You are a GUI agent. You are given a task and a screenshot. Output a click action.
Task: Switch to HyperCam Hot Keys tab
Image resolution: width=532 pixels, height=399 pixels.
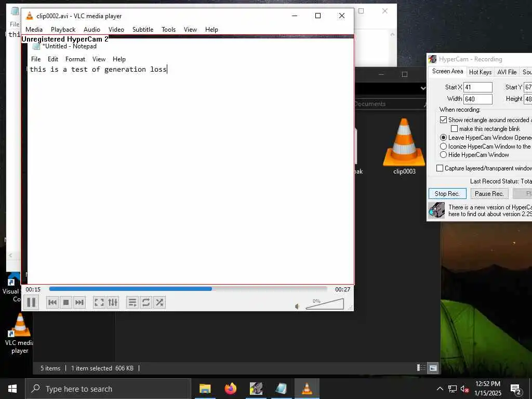(480, 72)
